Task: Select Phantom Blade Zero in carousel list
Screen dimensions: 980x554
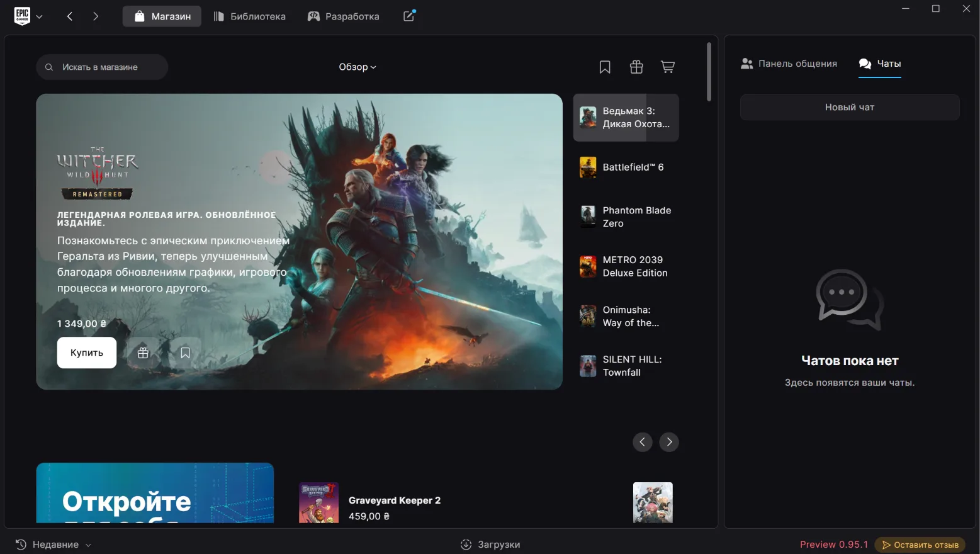Action: click(626, 217)
